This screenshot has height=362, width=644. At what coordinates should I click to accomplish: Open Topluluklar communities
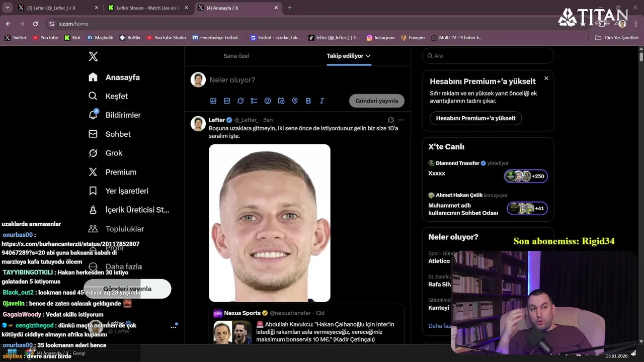point(116,229)
